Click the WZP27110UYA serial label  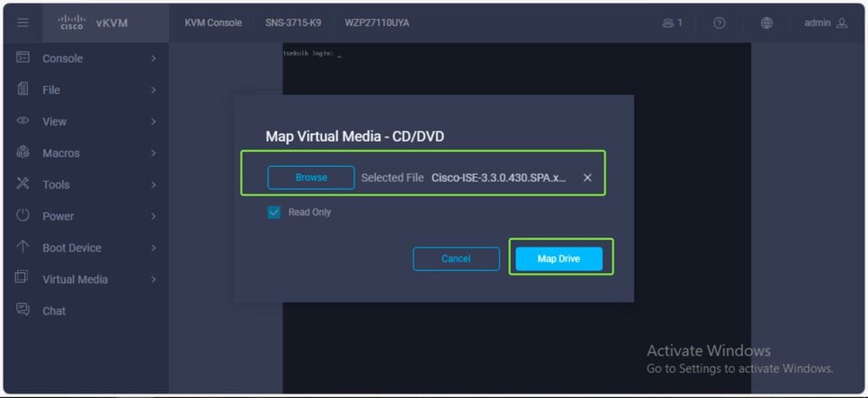click(377, 23)
